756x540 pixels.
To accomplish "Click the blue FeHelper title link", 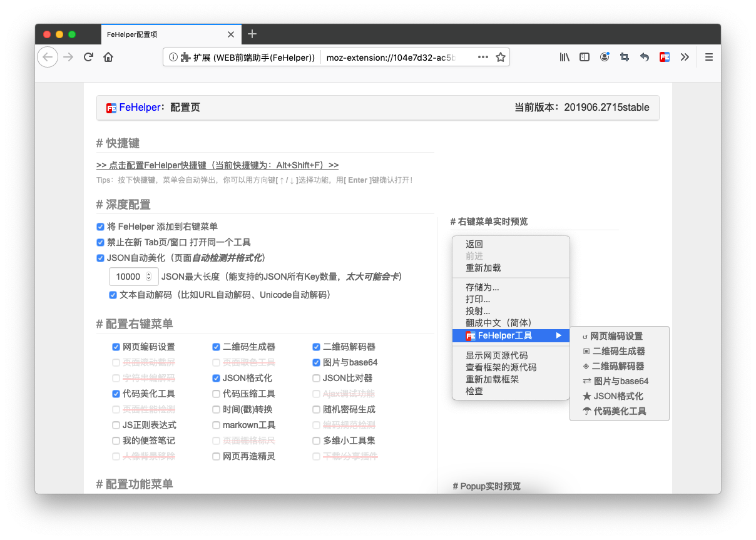I will pos(140,108).
